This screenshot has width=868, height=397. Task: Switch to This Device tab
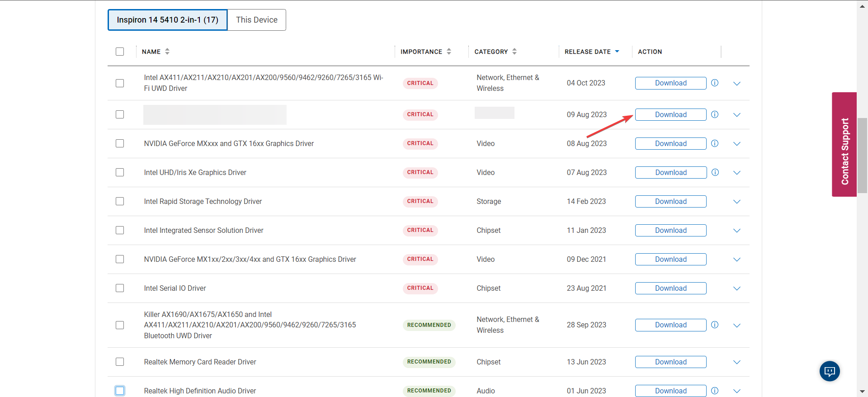[x=257, y=20]
